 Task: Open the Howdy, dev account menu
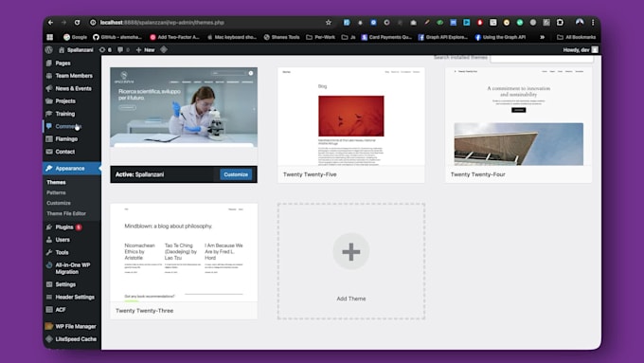pyautogui.click(x=581, y=49)
